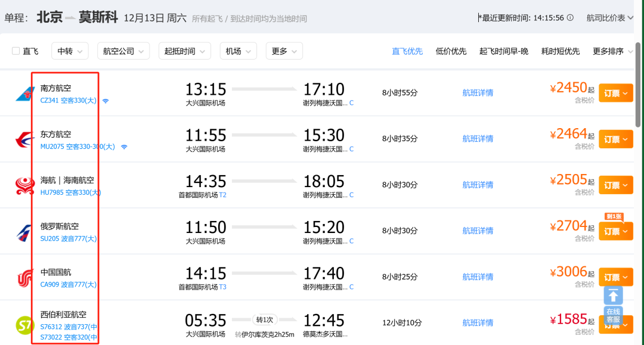
Task: Click 订票 for the ¥3006 Air China flight
Action: coord(615,277)
